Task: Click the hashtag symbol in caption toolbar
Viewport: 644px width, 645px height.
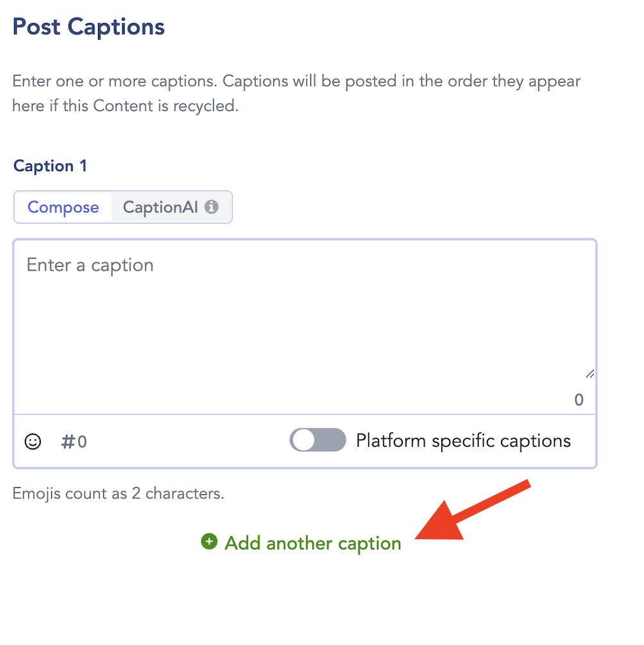Action: point(68,442)
